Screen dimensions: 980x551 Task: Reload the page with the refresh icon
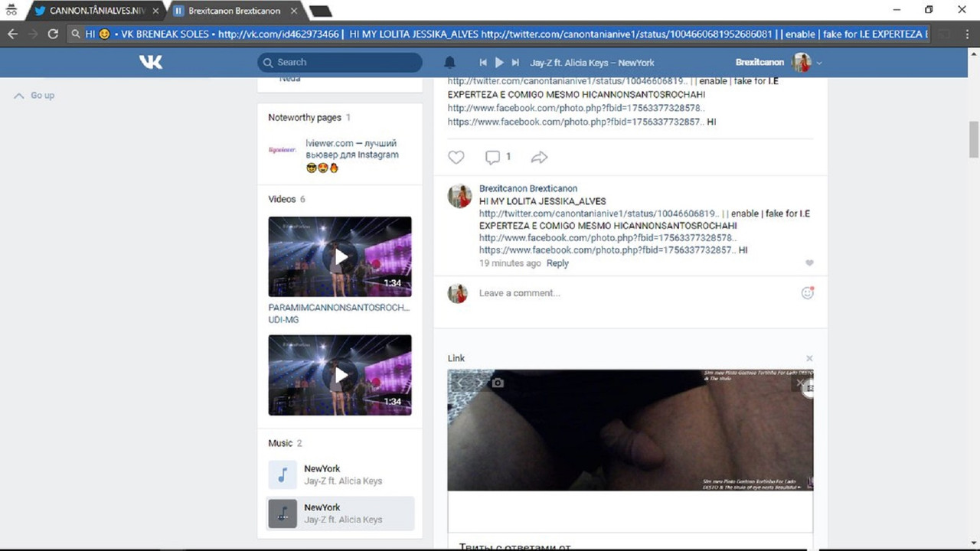pos(53,34)
